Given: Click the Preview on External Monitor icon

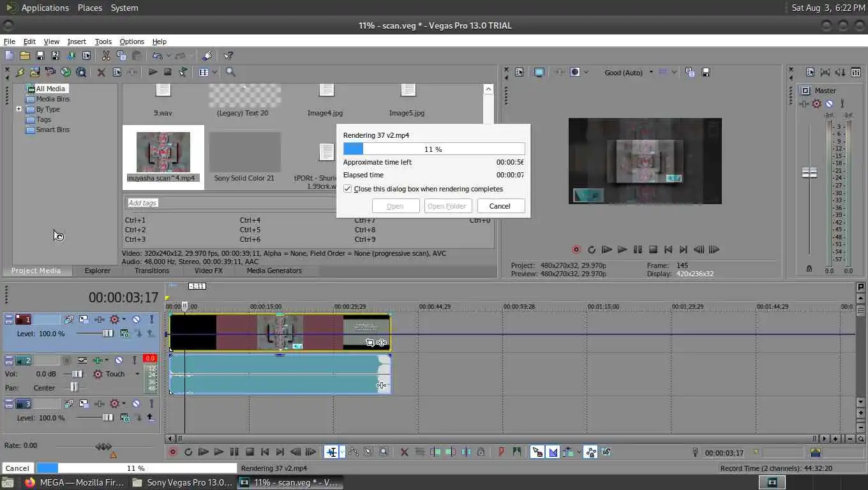Looking at the screenshot, I should coord(539,72).
